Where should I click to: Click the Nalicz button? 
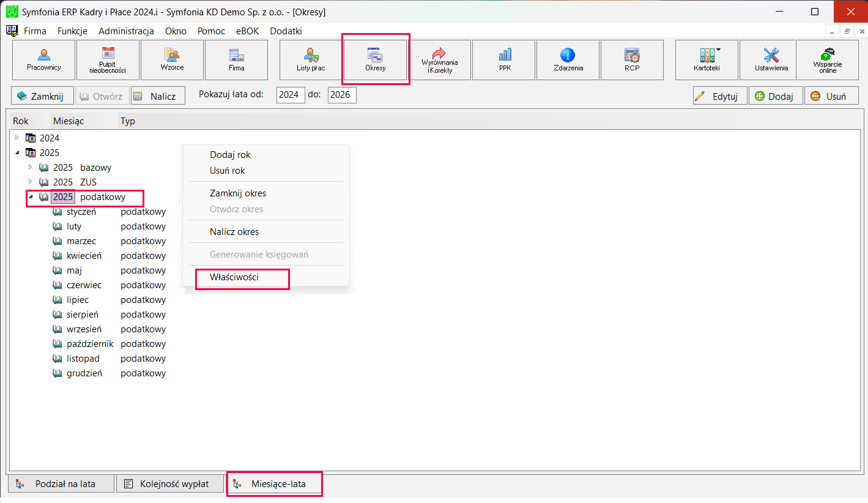click(x=158, y=96)
